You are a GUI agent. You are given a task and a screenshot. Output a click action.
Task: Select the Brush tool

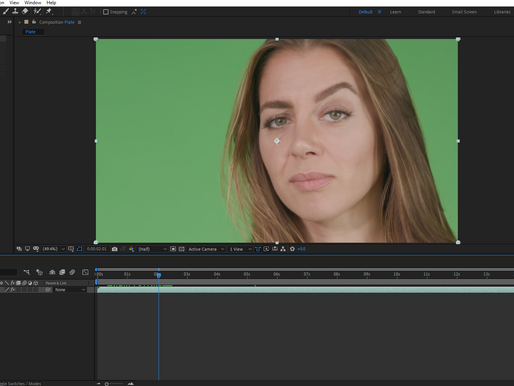click(6, 11)
